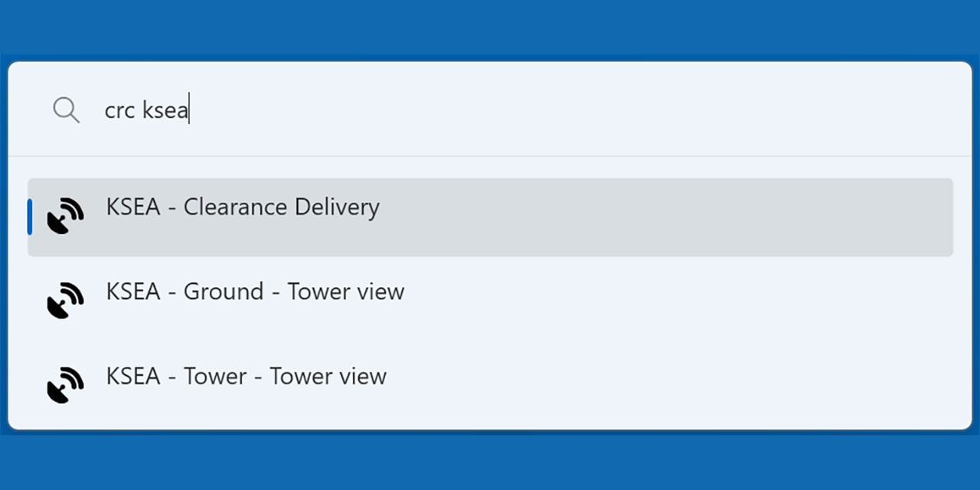This screenshot has width=980, height=490.
Task: Click the magnifying glass search icon
Action: pyautogui.click(x=66, y=110)
